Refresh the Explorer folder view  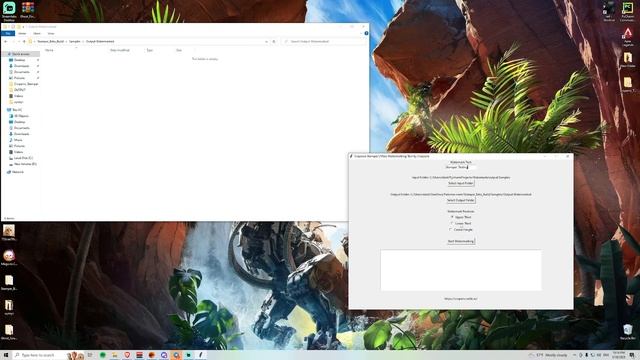click(274, 42)
